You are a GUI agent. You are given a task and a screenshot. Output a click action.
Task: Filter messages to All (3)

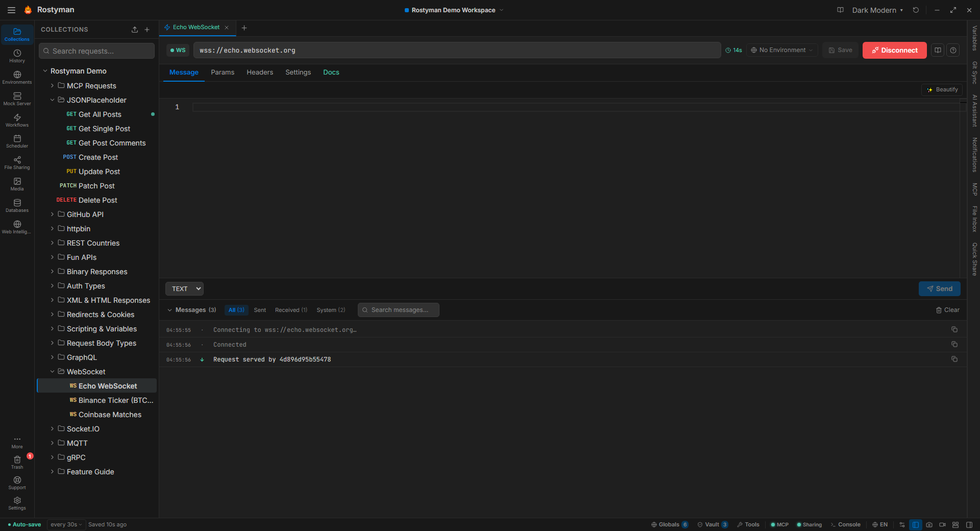tap(236, 310)
